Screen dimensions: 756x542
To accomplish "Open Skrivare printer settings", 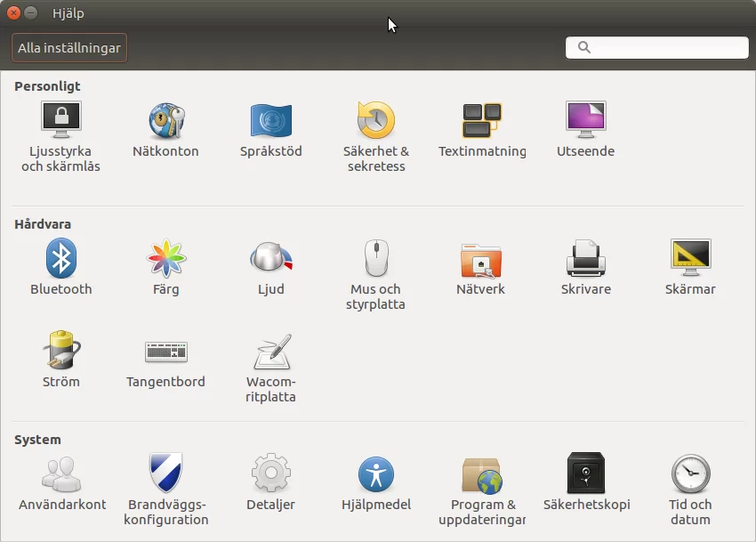I will (585, 259).
